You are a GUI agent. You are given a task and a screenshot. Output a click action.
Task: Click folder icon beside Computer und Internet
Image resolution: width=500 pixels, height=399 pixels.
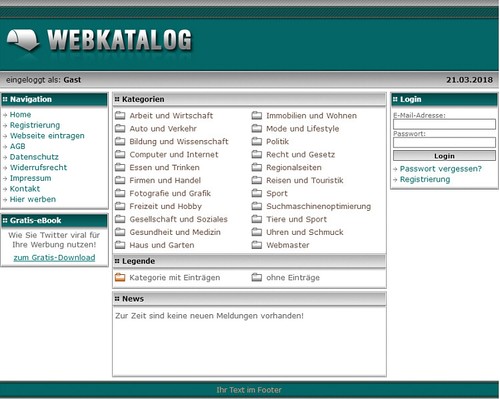click(120, 154)
